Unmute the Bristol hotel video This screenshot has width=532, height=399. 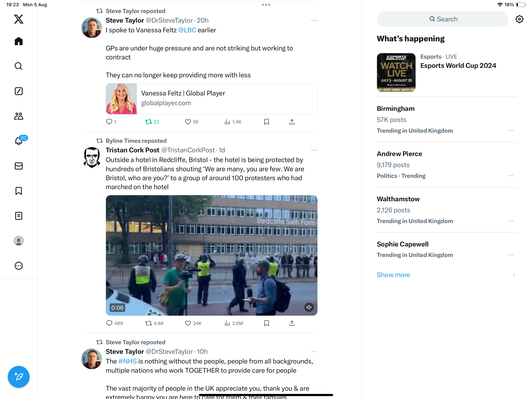point(309,307)
